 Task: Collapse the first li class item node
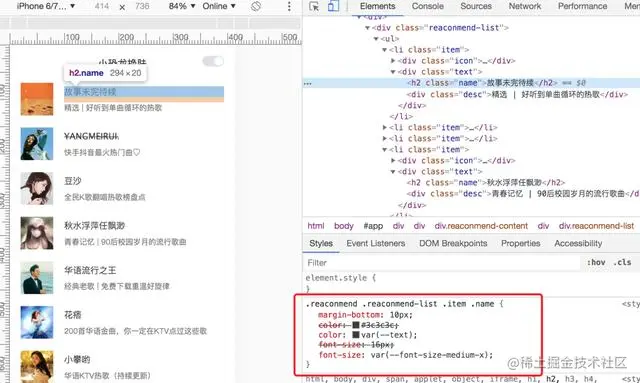point(384,50)
